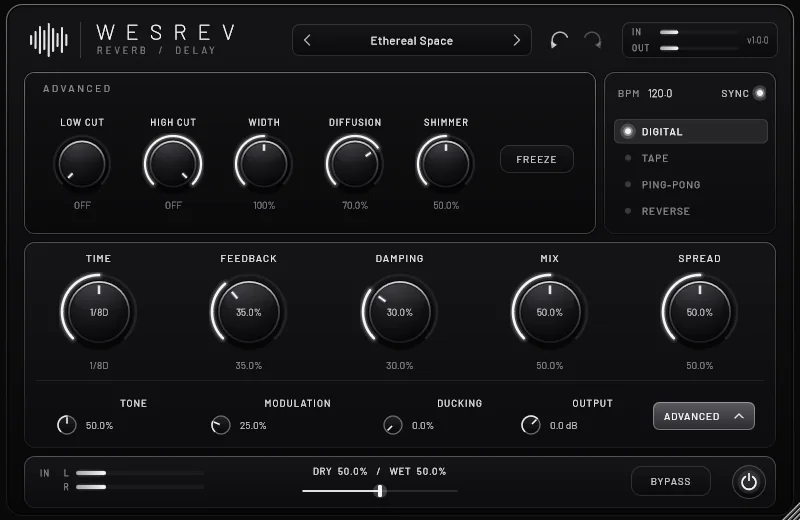Click the Low Cut OFF value
The width and height of the screenshot is (800, 520).
[82, 206]
